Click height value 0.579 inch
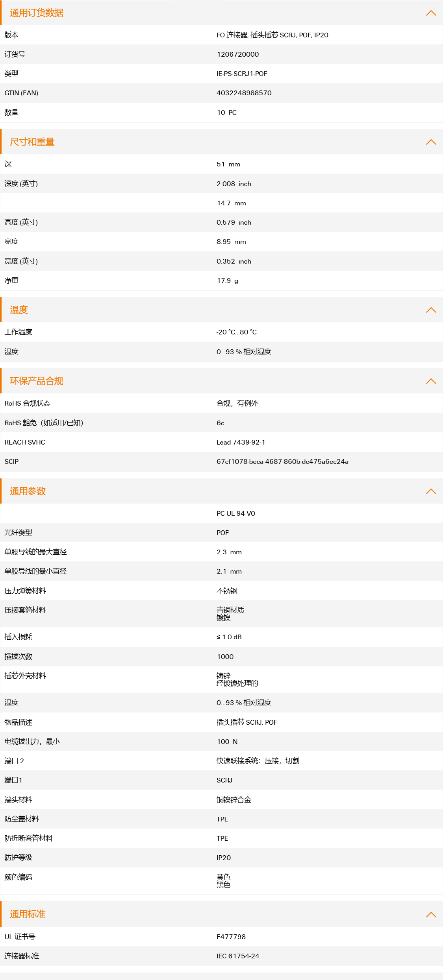 click(x=234, y=222)
